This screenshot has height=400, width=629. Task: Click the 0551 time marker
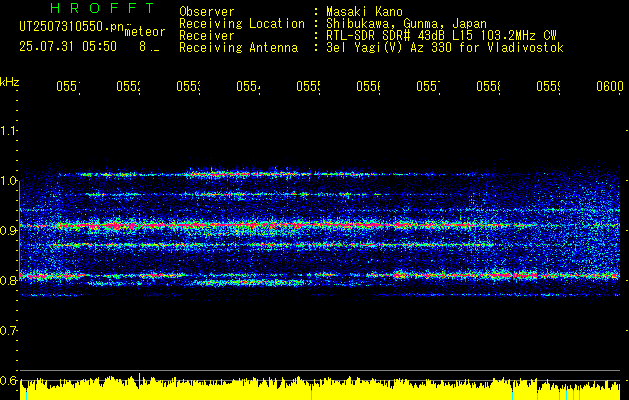(68, 86)
